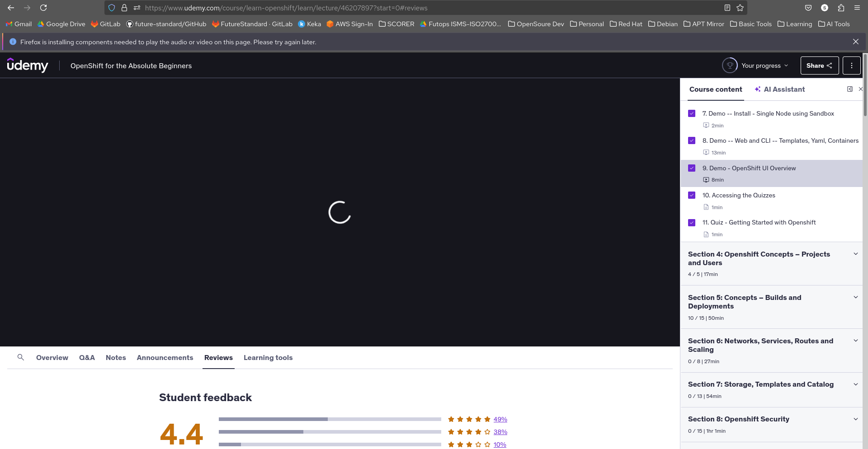Switch to the Overview tab
The image size is (868, 449).
(52, 357)
